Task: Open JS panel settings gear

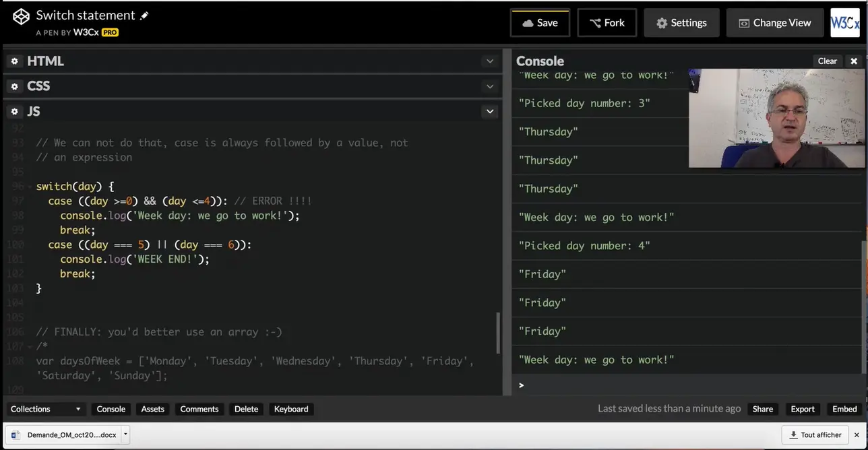Action: [x=14, y=111]
